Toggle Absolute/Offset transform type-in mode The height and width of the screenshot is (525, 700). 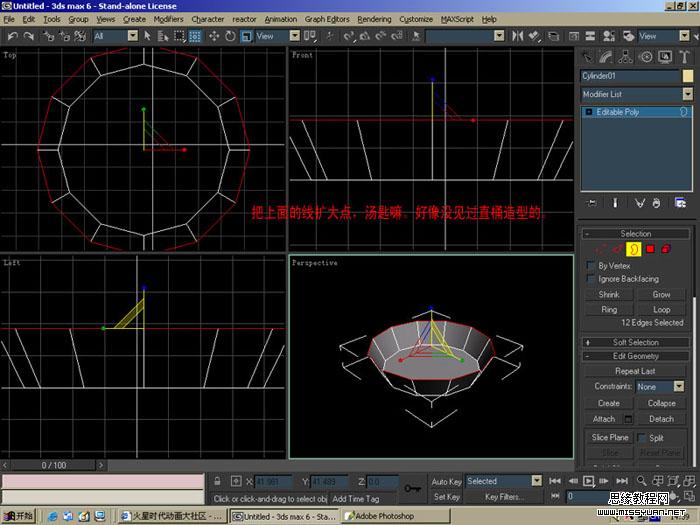(x=236, y=481)
